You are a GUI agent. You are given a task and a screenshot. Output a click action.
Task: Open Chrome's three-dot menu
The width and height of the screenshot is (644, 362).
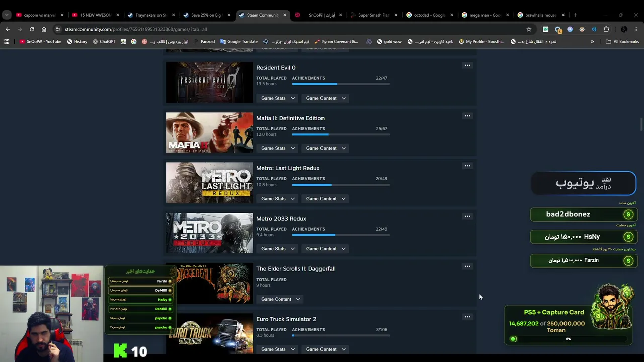pos(636,29)
